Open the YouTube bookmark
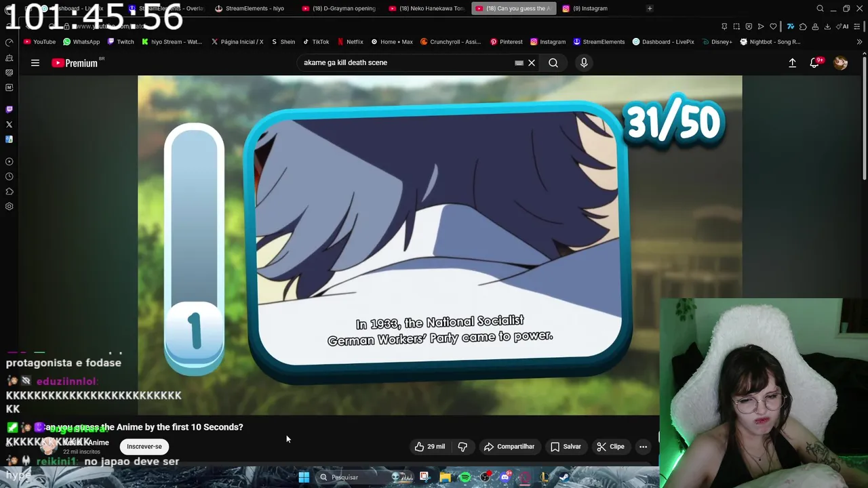This screenshot has height=488, width=868. pyautogui.click(x=39, y=42)
